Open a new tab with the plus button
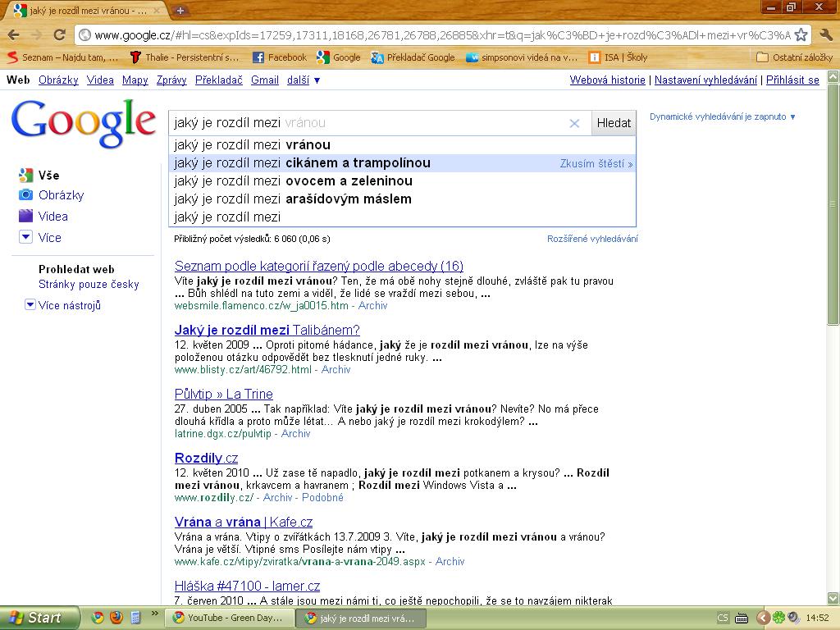840x630 pixels. pos(180,10)
